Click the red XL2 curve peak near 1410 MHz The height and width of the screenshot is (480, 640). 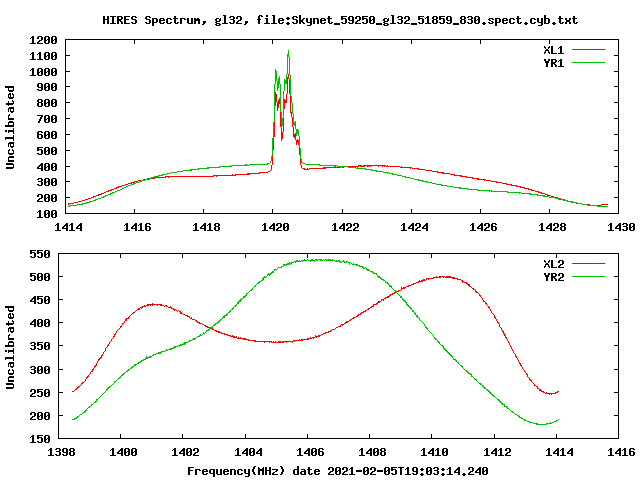[x=445, y=277]
